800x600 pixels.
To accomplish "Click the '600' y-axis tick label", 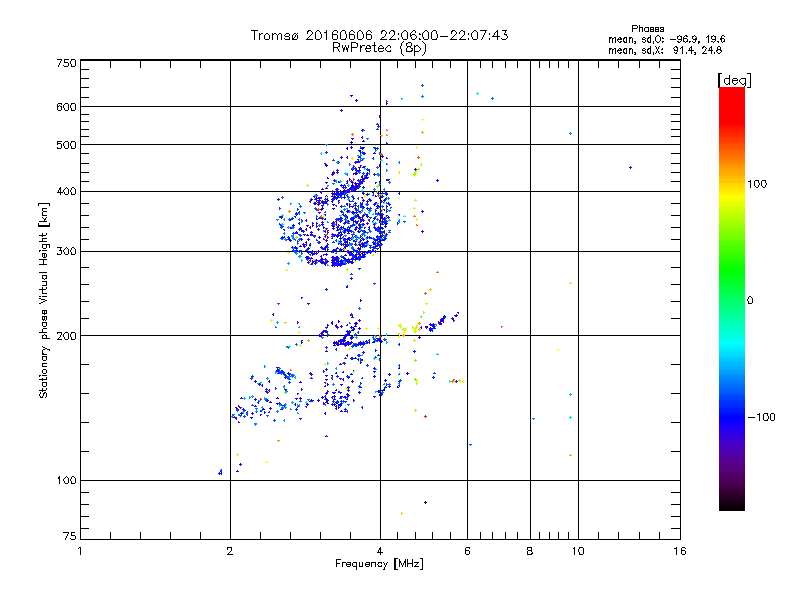I will [x=66, y=107].
